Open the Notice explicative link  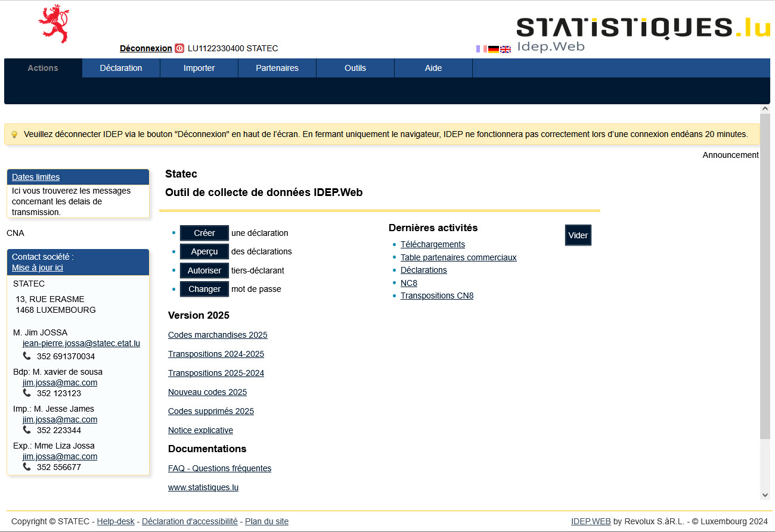[x=200, y=430]
